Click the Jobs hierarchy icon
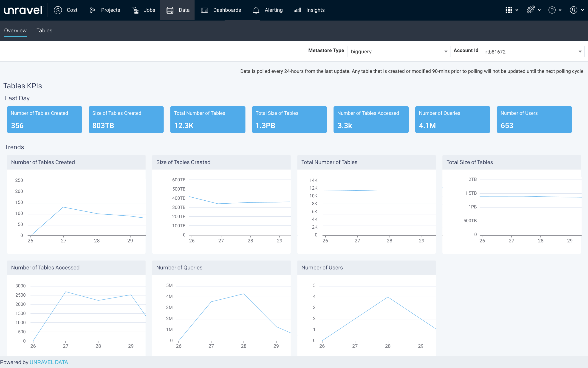588x368 pixels. pos(135,10)
